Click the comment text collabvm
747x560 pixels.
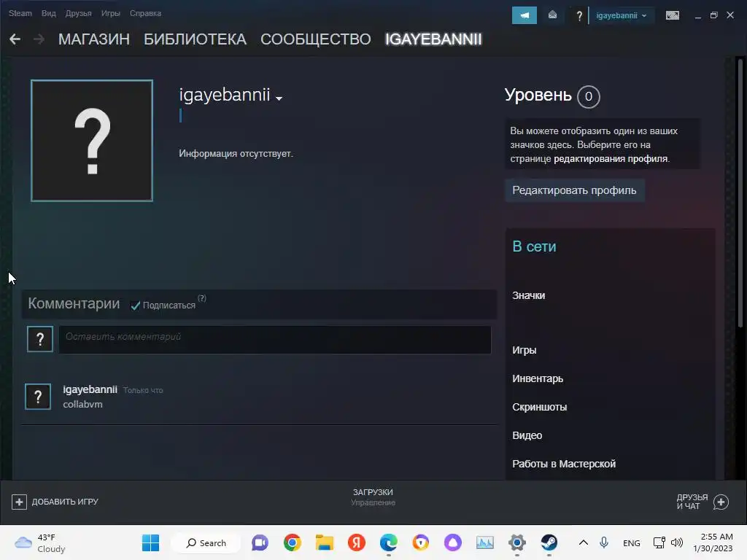pos(82,404)
